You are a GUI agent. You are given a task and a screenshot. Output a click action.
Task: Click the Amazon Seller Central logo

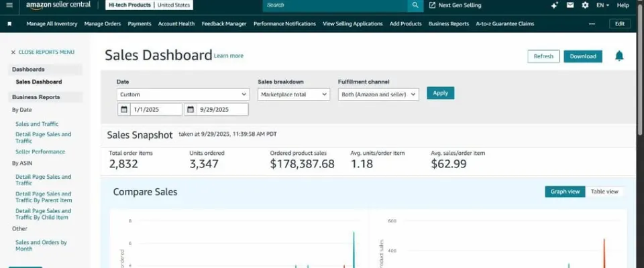[58, 5]
